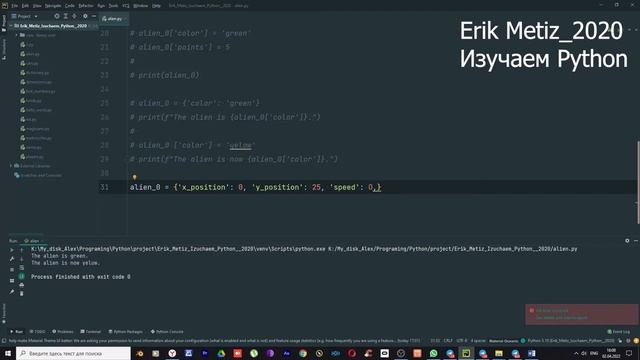Click UTF-8 encoding in status bar
Screen dimensions: 640x360
tap(462, 340)
